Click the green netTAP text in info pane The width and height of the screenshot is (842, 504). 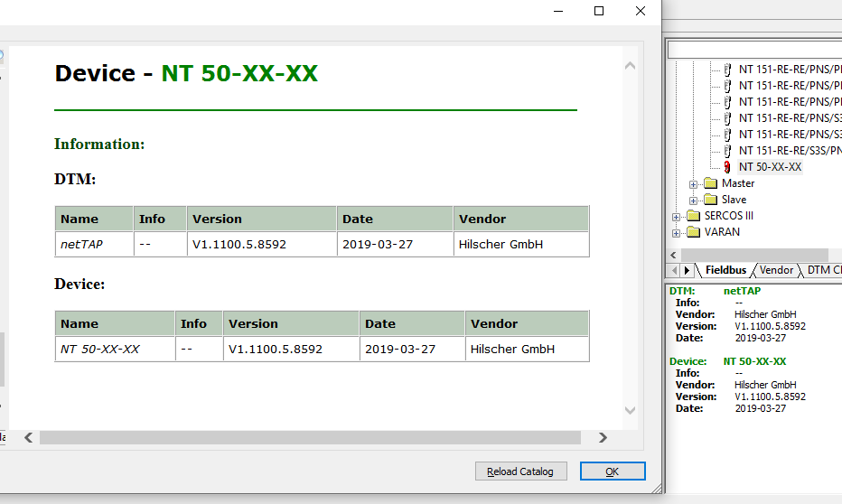click(x=742, y=291)
